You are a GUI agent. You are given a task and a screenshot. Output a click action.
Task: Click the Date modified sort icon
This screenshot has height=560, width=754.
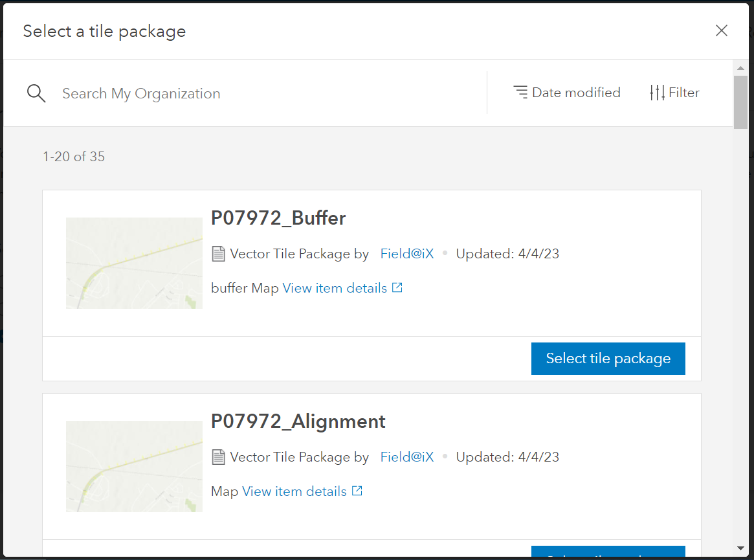521,92
